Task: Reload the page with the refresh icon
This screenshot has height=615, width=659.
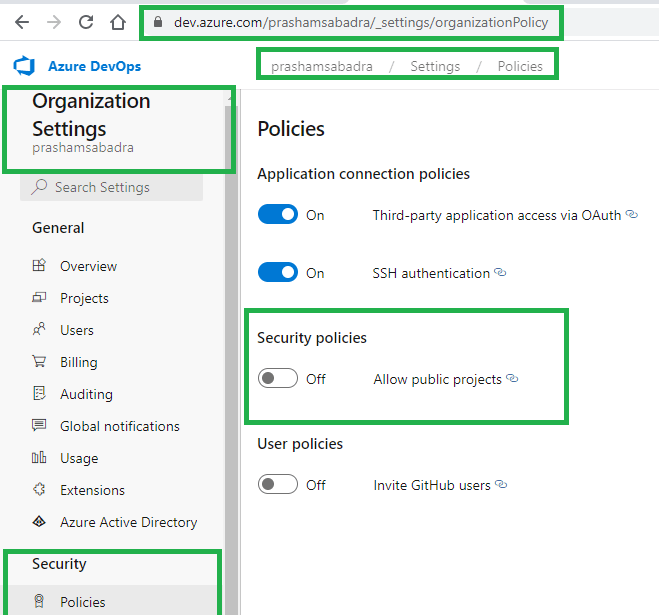Action: (86, 22)
